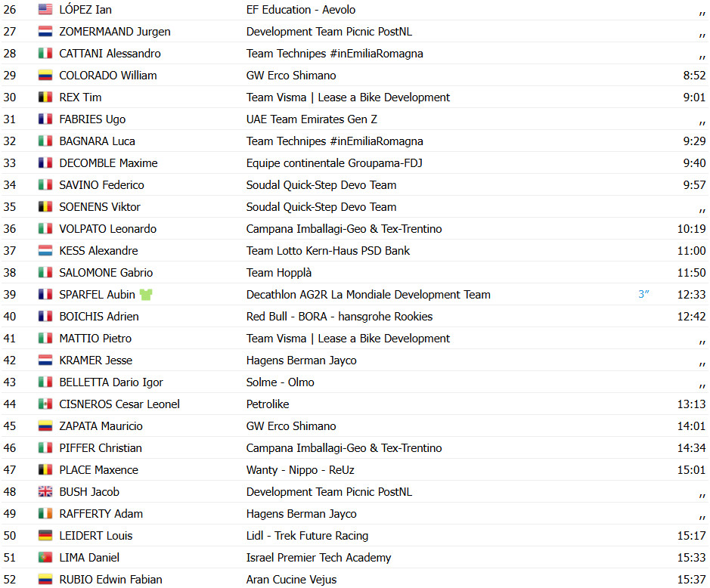Click time gap 10:19 for VOLPATO Leonardo
The image size is (710, 588).
(691, 228)
